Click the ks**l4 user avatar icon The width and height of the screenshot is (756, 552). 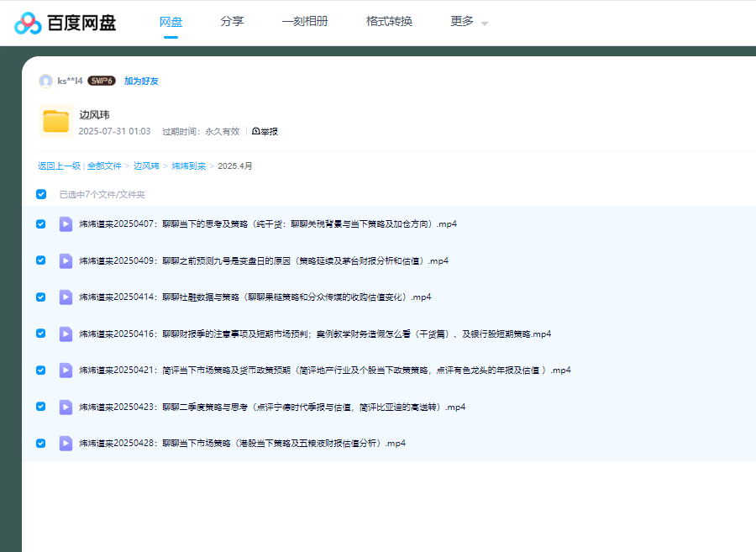(x=45, y=81)
